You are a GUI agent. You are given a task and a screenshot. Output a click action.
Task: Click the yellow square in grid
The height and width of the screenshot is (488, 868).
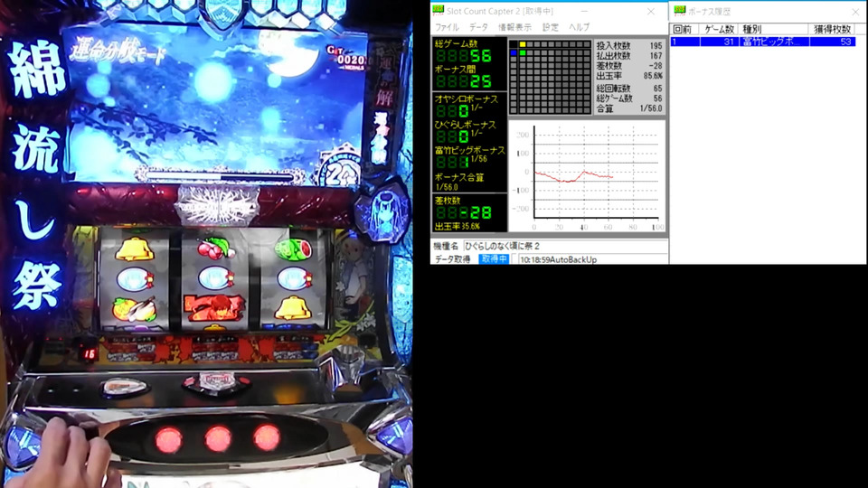point(523,44)
